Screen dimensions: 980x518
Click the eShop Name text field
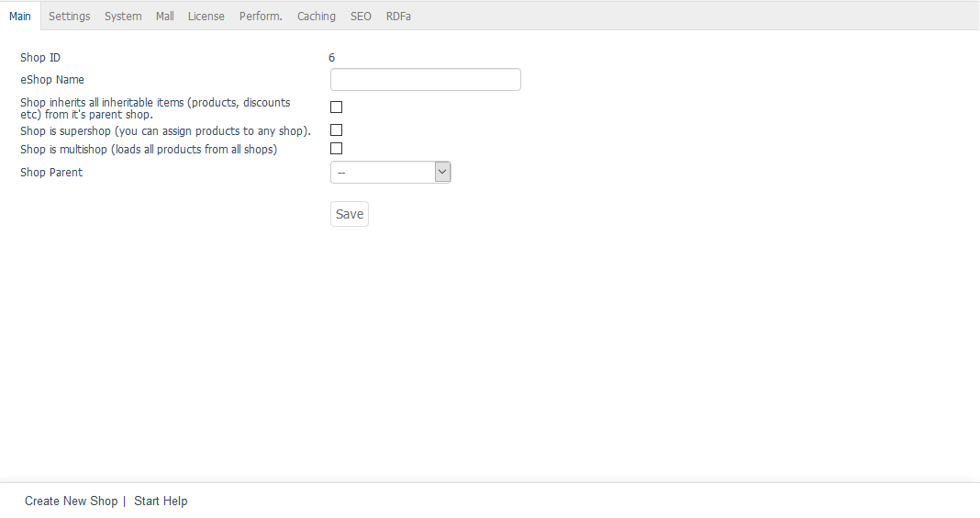tap(426, 80)
